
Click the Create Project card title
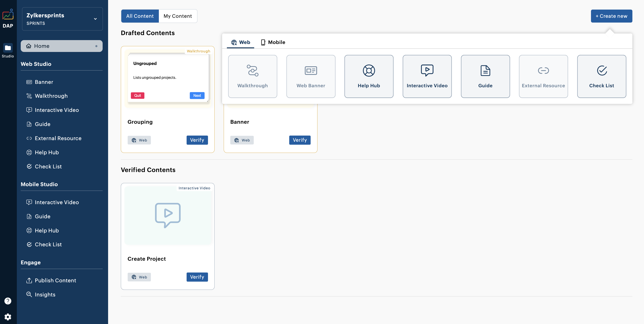[x=147, y=259]
